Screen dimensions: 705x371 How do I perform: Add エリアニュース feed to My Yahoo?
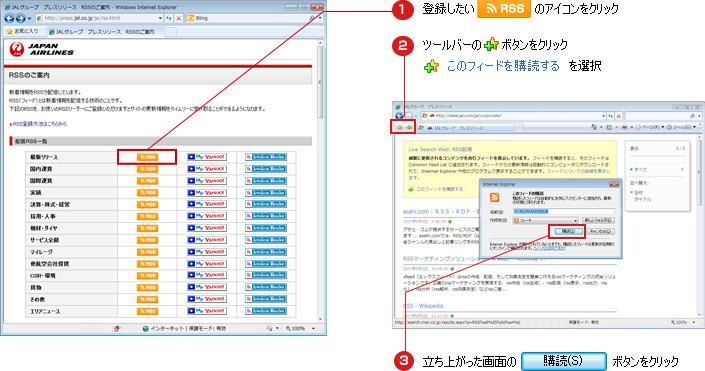tap(207, 311)
